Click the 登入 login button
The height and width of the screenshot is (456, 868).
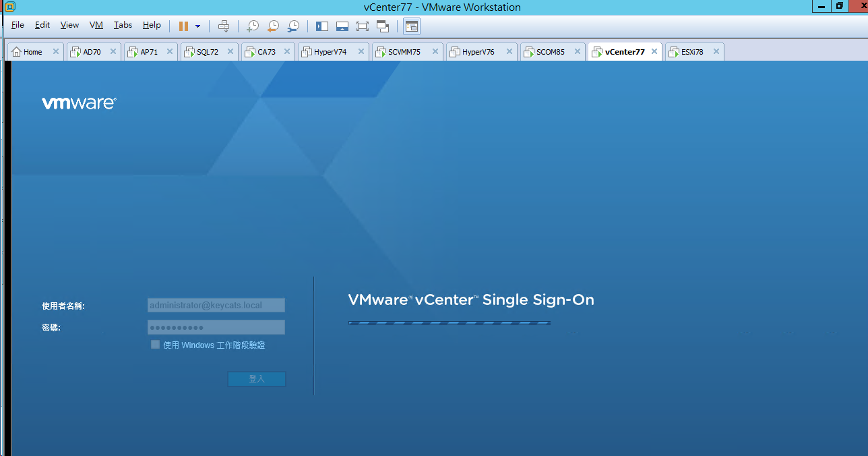[257, 379]
